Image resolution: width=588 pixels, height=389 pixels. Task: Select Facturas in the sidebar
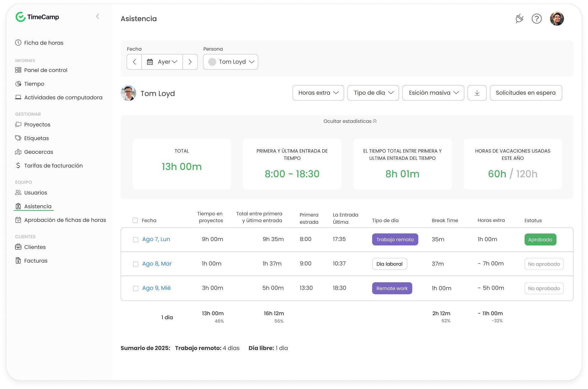point(36,261)
